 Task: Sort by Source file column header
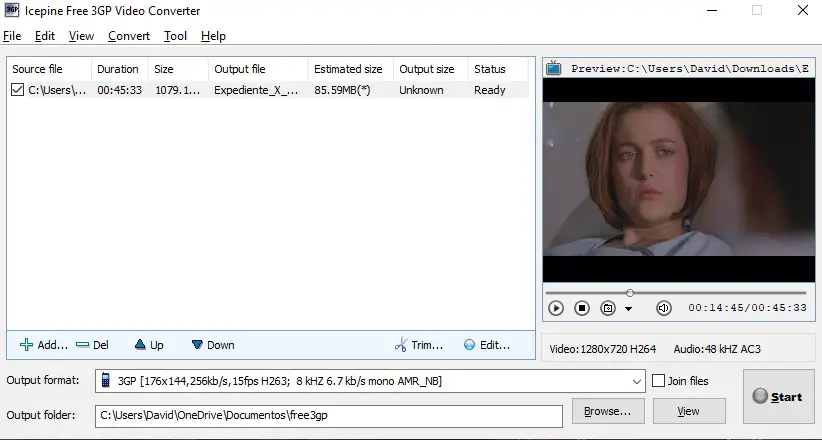(x=49, y=69)
